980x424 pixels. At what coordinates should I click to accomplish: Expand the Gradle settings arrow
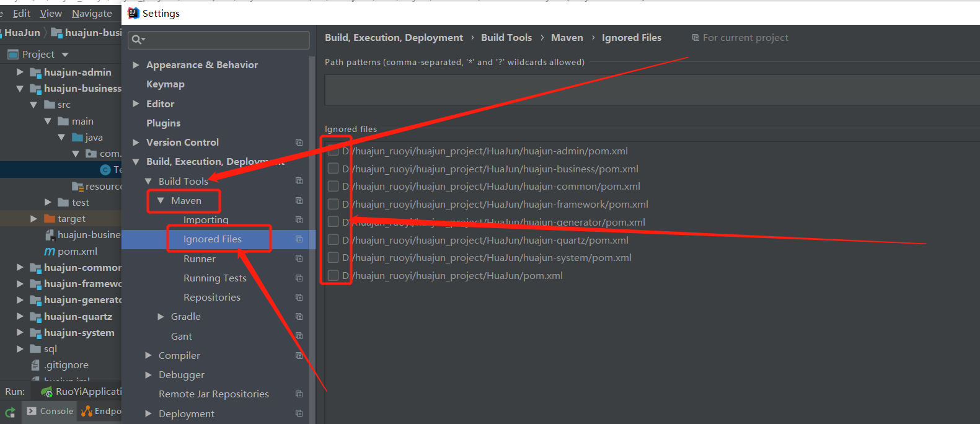coord(161,317)
